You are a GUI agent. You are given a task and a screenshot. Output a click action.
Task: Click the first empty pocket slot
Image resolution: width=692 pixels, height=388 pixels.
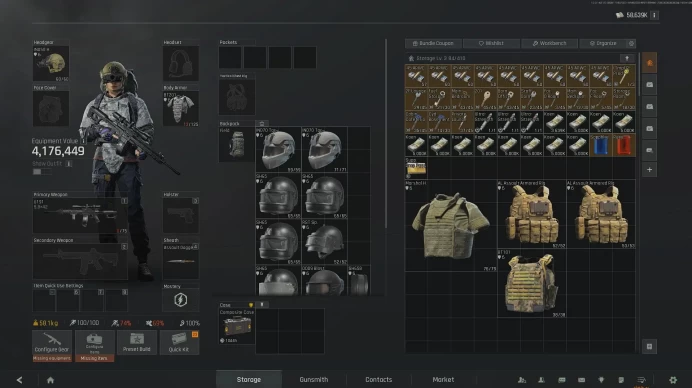pos(230,57)
